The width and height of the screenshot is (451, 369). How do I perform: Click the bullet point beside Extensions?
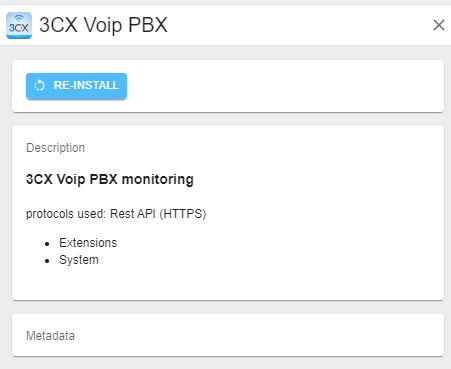pos(47,244)
